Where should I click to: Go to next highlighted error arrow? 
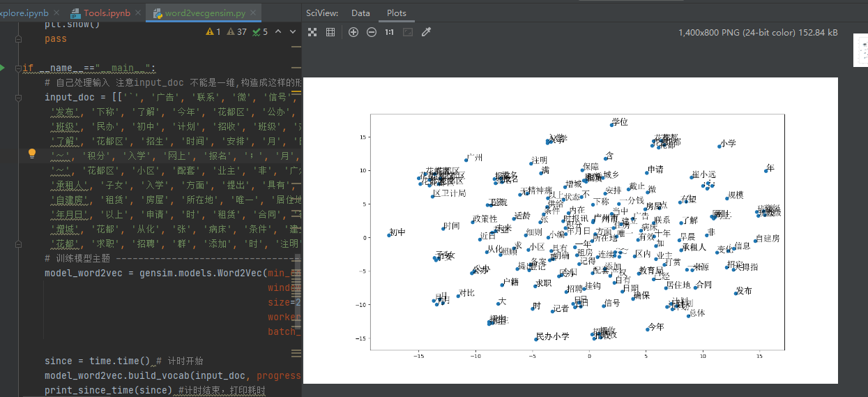pyautogui.click(x=293, y=31)
